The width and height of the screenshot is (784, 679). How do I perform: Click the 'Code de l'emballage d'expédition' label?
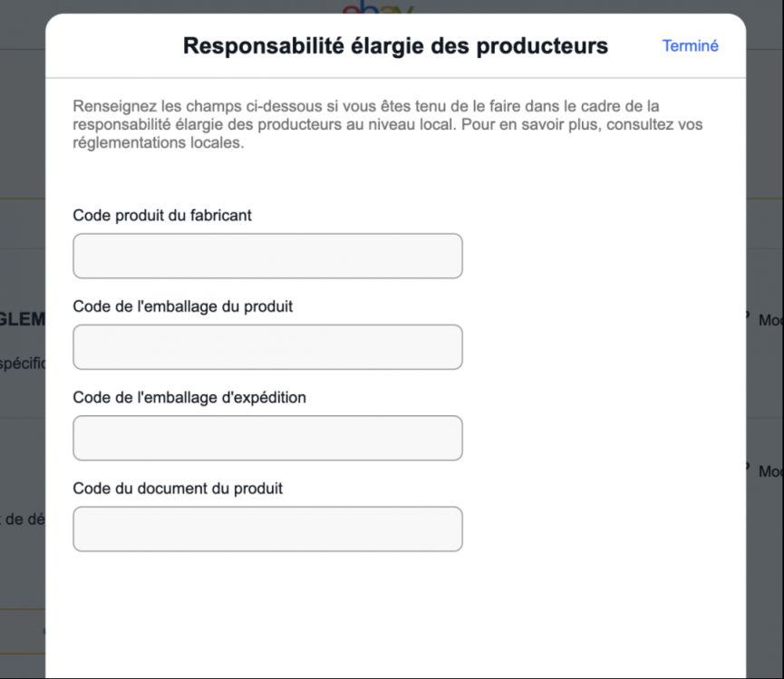pos(189,397)
